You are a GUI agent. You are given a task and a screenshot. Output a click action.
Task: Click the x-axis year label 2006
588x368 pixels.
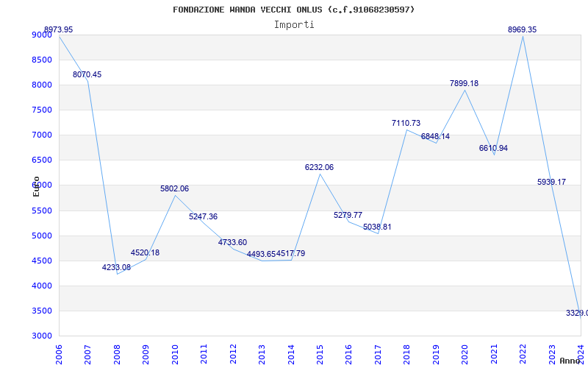59,355
